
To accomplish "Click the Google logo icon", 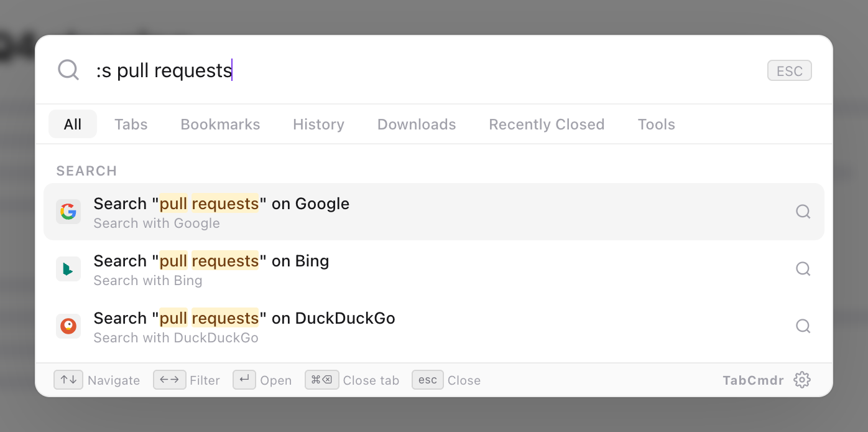I will (68, 212).
